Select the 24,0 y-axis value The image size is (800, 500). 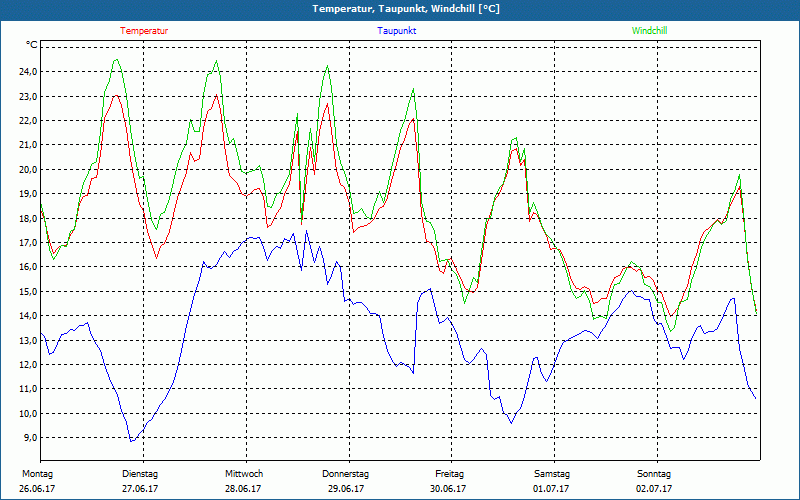[x=28, y=72]
